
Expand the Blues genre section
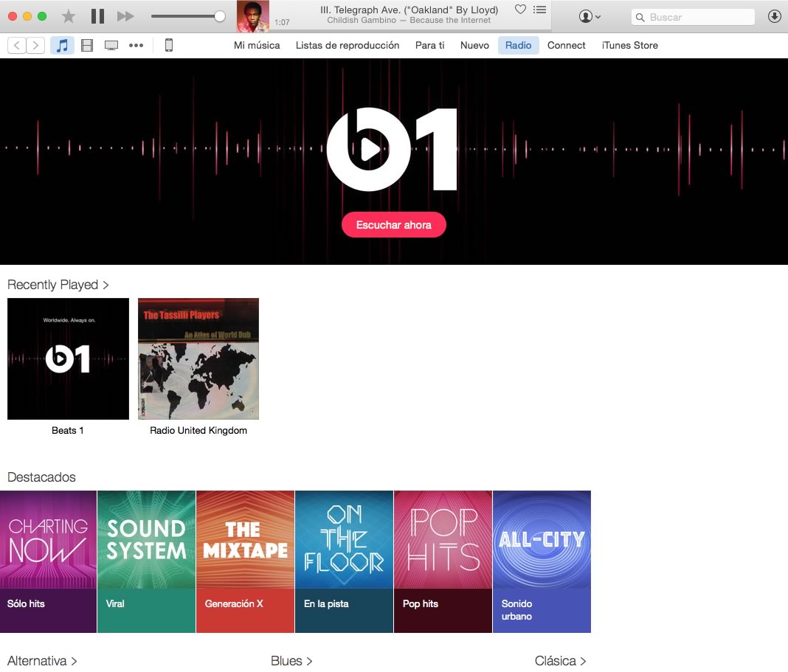(x=291, y=661)
